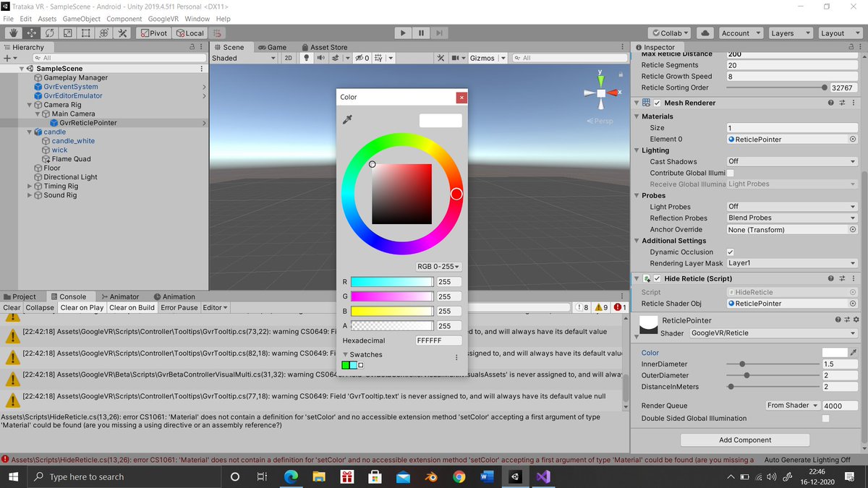Screen dimensions: 868x488
Task: Click the Add Component button
Action: (x=744, y=440)
